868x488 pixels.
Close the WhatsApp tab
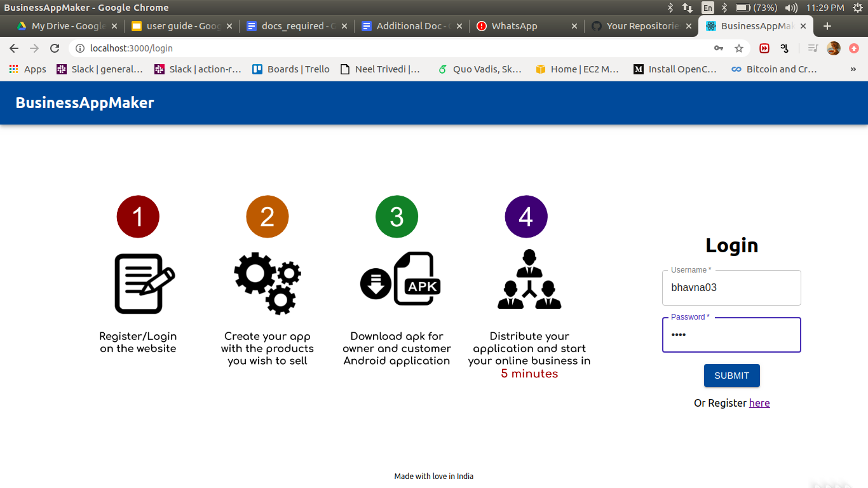tap(574, 26)
